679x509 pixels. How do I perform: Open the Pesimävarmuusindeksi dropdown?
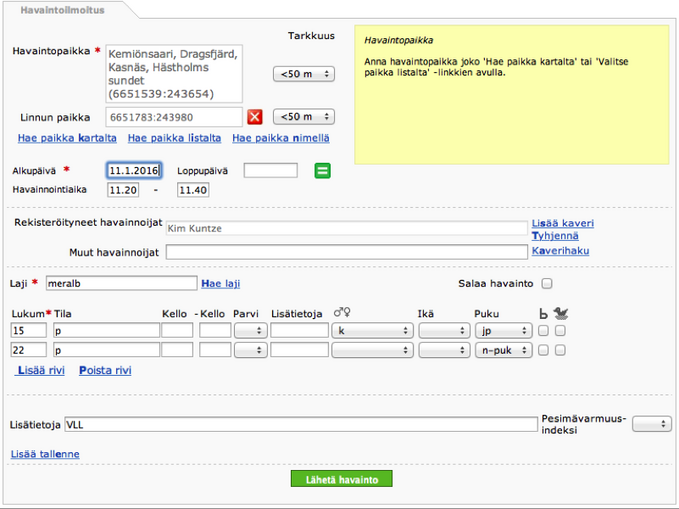coord(651,424)
